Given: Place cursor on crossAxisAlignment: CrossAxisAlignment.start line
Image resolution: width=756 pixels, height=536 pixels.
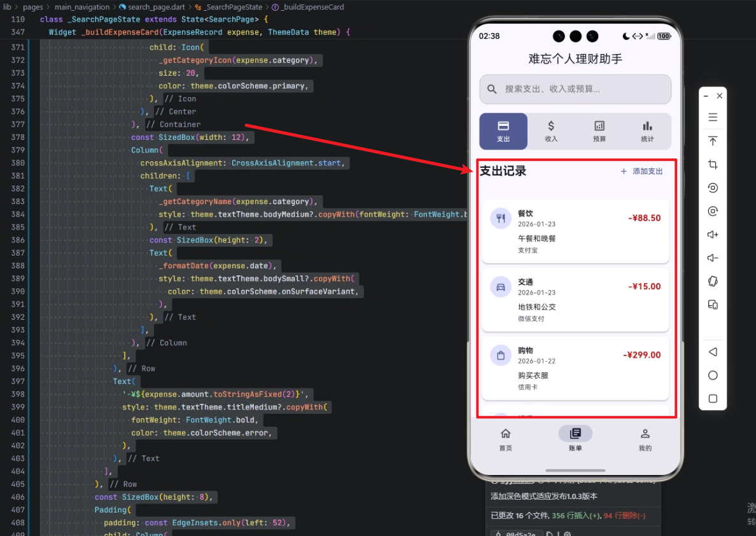Looking at the screenshot, I should (242, 163).
